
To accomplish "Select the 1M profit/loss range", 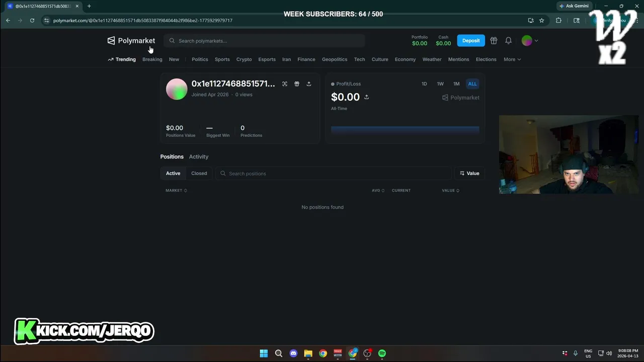I will click(x=456, y=84).
